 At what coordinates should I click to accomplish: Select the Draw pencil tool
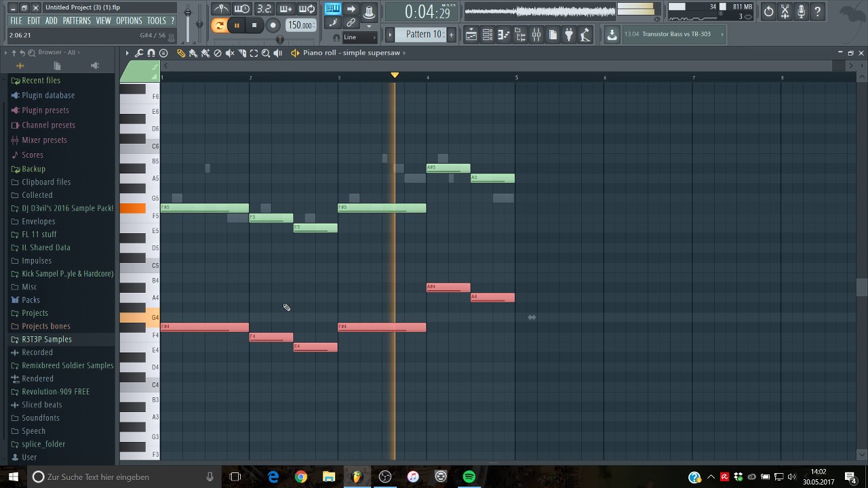pyautogui.click(x=181, y=53)
